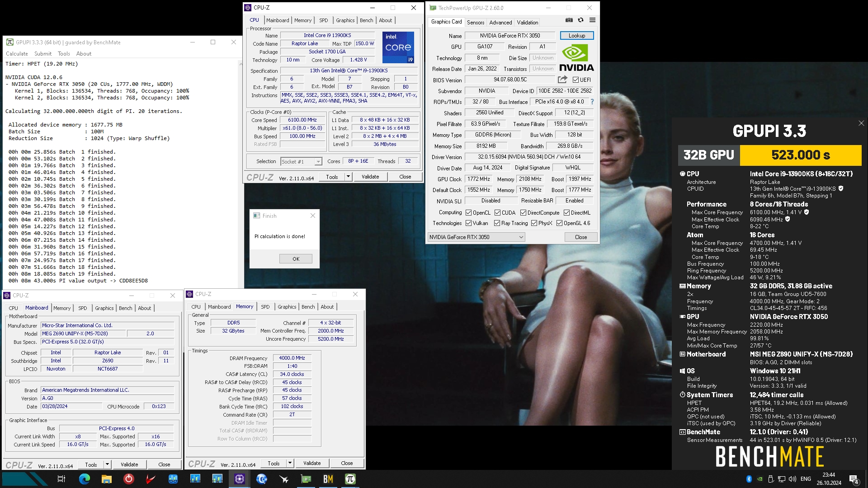Viewport: 868px width, 488px height.
Task: Click the GPUPI output scrollbar up arrow
Action: click(x=241, y=65)
